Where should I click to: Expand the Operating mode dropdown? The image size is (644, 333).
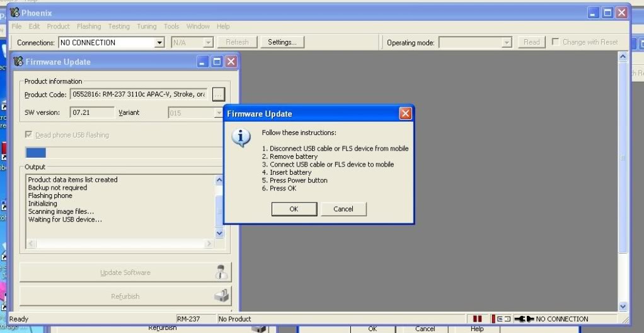[x=507, y=42]
